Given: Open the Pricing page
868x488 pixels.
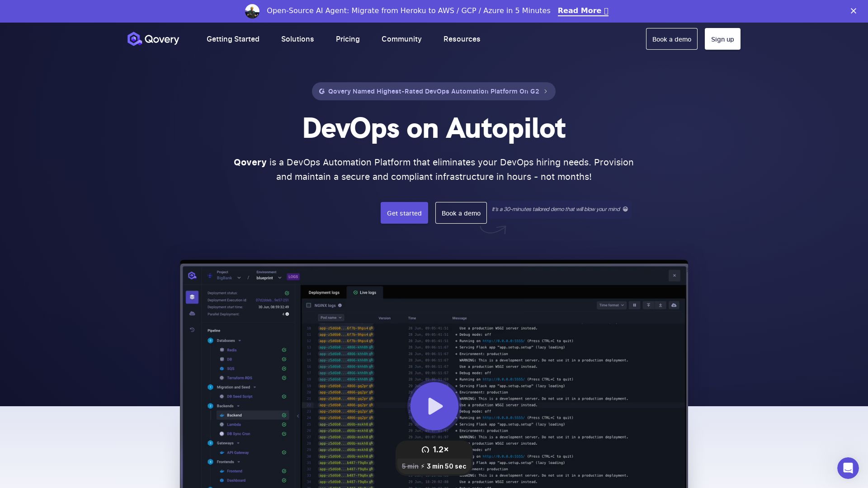Looking at the screenshot, I should (348, 39).
